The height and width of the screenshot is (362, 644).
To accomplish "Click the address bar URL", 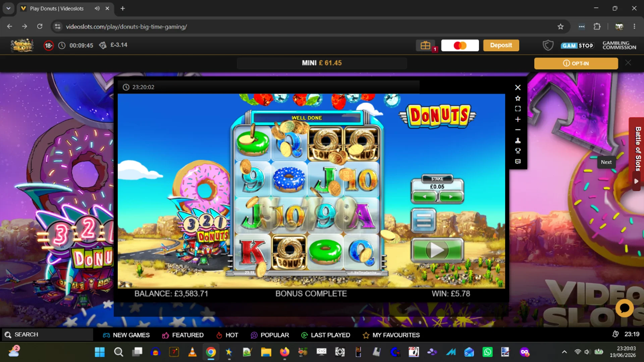I will [x=126, y=27].
